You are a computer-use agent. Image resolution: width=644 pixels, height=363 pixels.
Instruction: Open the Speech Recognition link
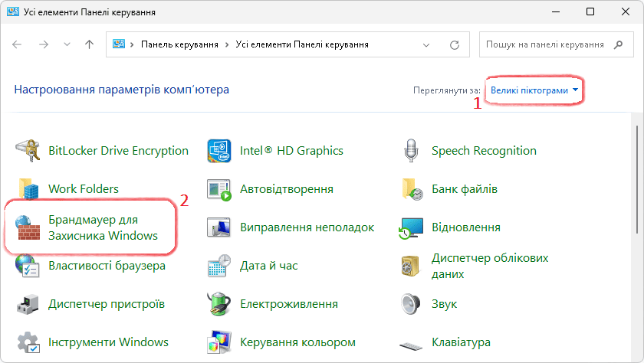click(484, 151)
